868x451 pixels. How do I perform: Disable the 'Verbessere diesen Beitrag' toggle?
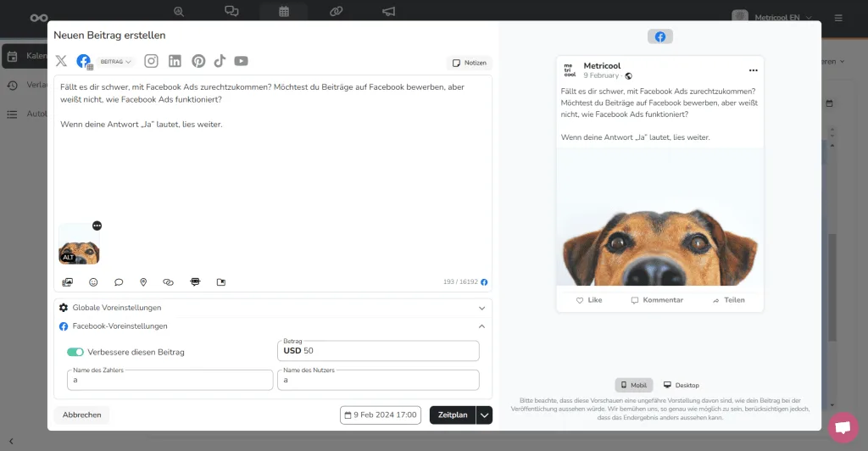point(75,352)
